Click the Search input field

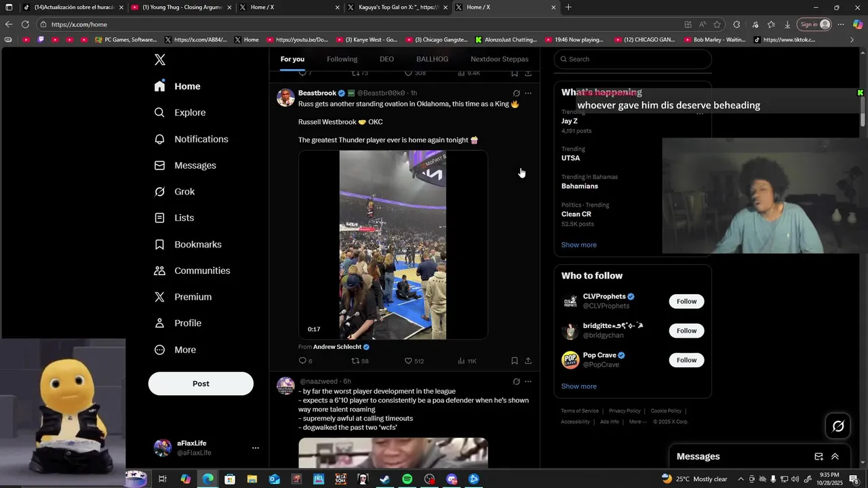633,59
